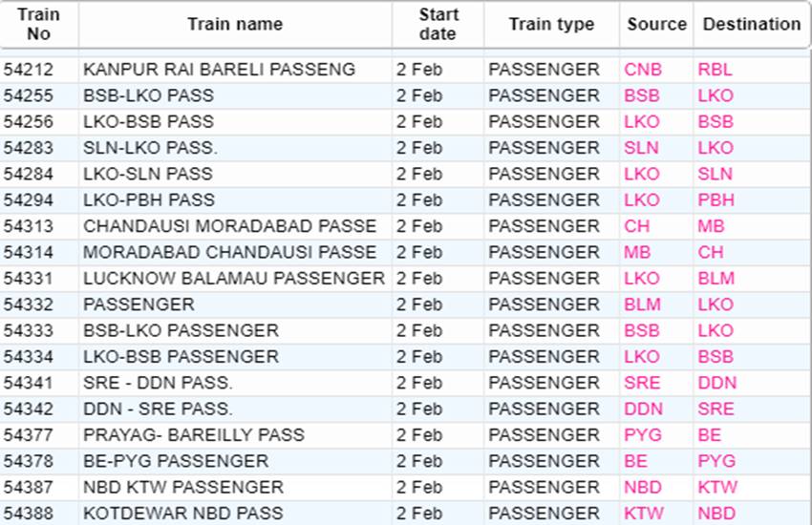Click the Start date column header
This screenshot has height=525, width=812.
(438, 24)
